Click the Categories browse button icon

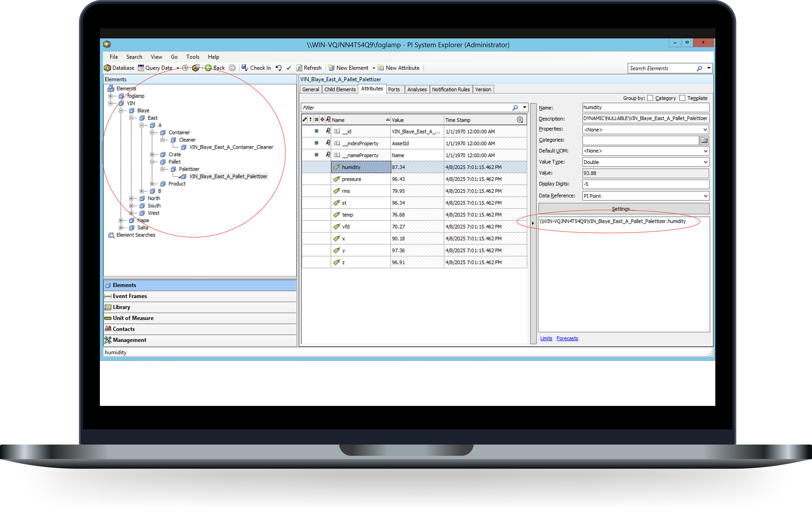click(704, 140)
